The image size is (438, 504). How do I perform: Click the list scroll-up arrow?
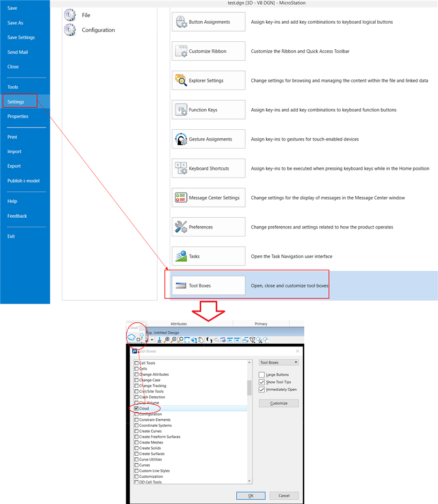[249, 362]
